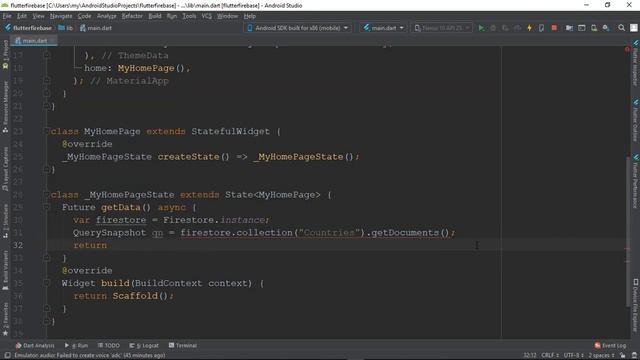The image size is (640, 360).
Task: Select the main.dart editor tab
Action: (34, 40)
